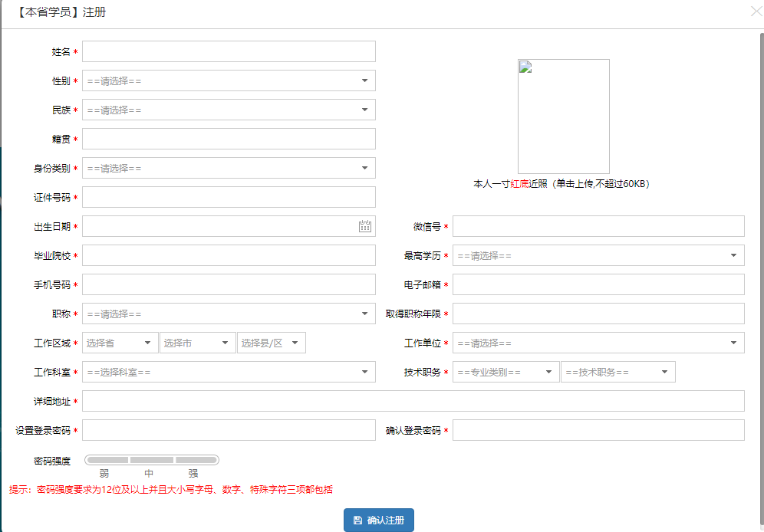Expand the 工作单位 dropdown

(598, 343)
